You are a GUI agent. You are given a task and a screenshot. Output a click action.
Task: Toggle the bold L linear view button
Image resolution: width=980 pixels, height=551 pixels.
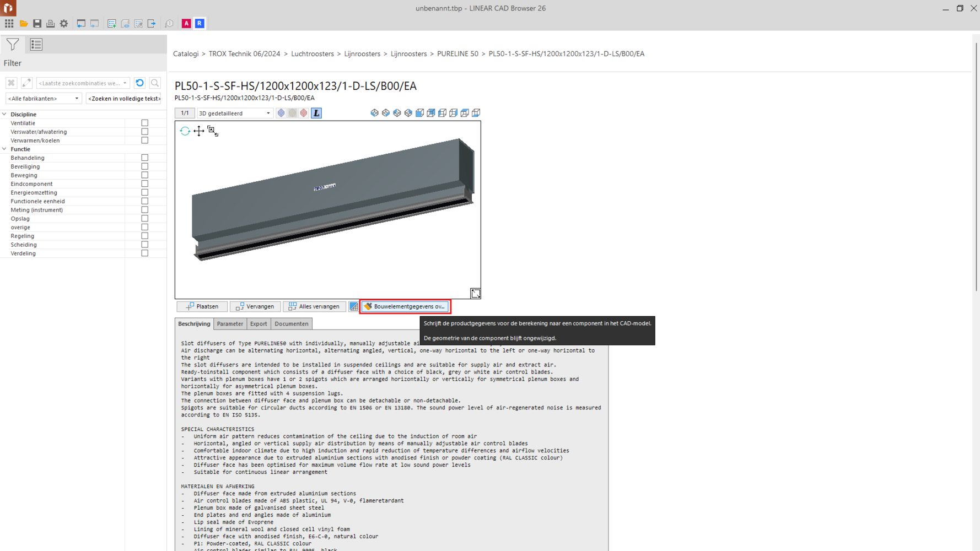[x=316, y=113]
